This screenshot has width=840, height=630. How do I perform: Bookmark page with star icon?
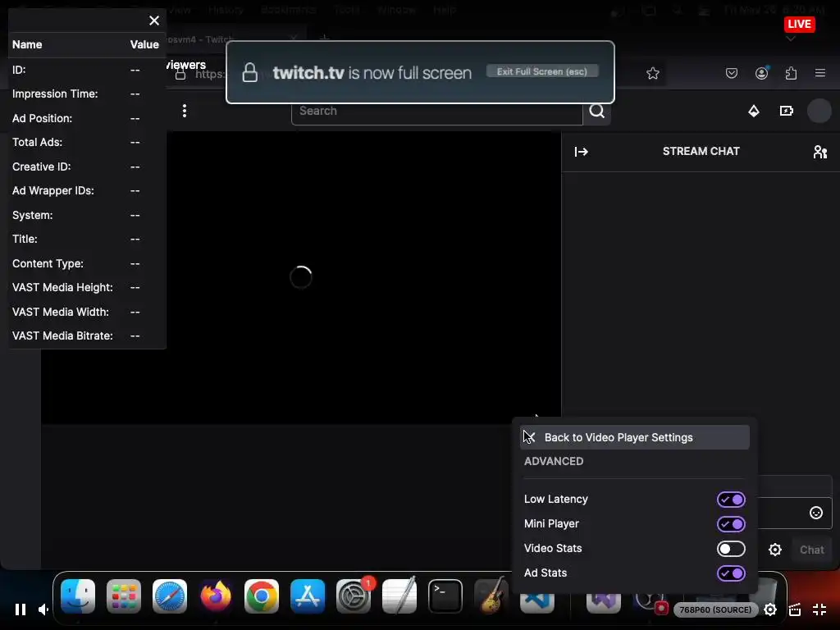[x=652, y=73]
